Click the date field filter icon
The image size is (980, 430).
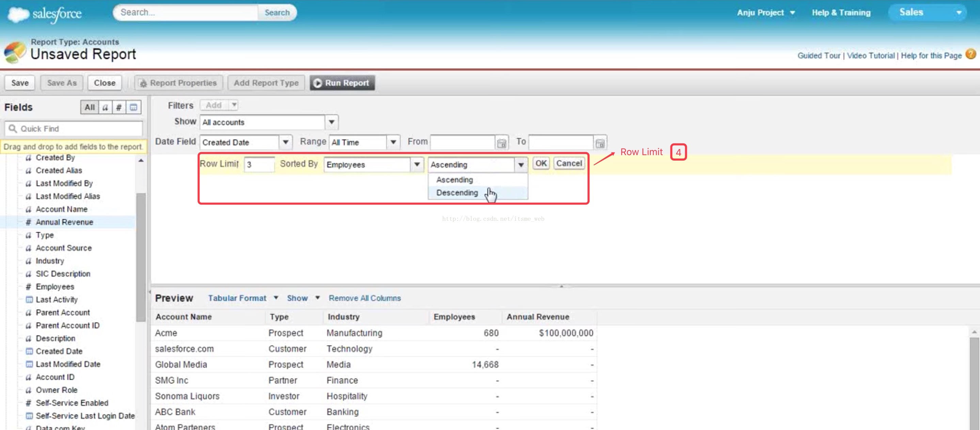click(x=133, y=107)
